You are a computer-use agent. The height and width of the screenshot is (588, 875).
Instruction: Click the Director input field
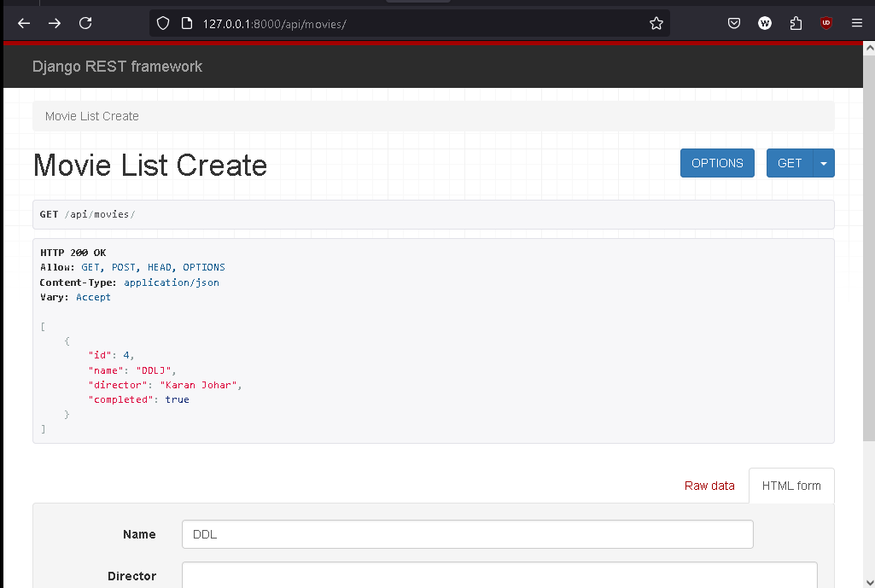499,575
